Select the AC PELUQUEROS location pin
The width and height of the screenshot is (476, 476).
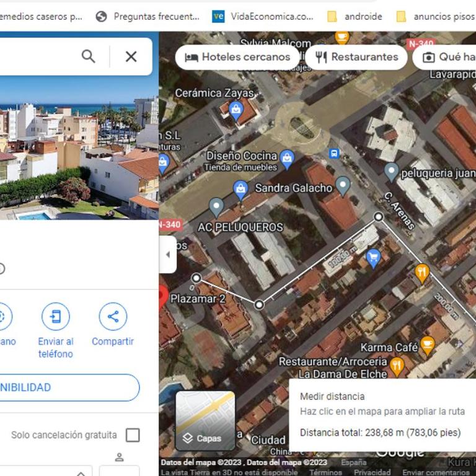tap(216, 207)
